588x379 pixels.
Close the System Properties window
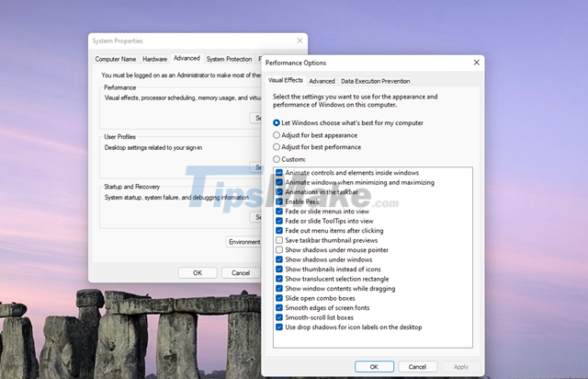(300, 40)
